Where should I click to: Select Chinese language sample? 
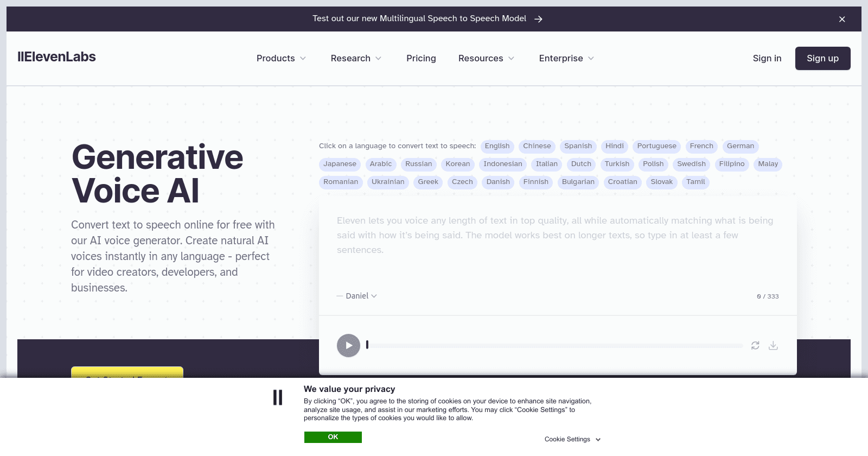click(537, 146)
